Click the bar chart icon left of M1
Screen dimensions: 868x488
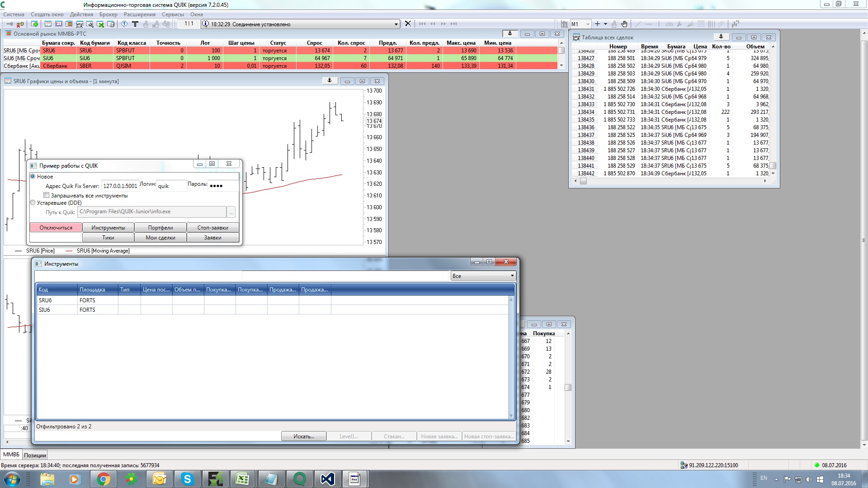tap(564, 24)
